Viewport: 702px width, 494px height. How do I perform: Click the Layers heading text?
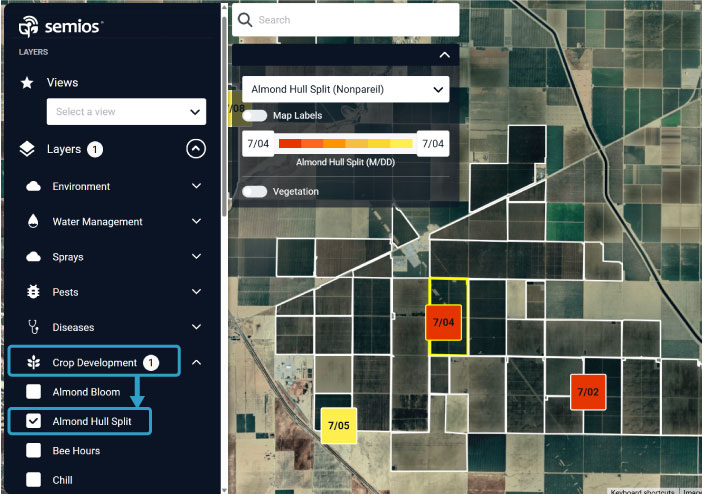(x=64, y=149)
